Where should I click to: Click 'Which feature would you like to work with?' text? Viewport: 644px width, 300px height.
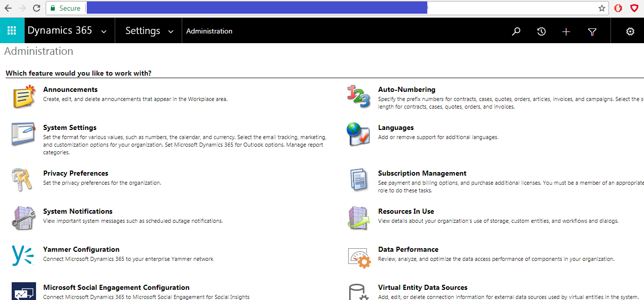click(x=79, y=73)
